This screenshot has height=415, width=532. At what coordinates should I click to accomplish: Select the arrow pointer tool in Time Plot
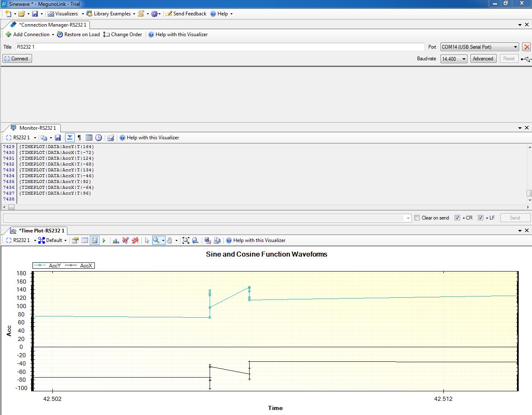(x=147, y=240)
